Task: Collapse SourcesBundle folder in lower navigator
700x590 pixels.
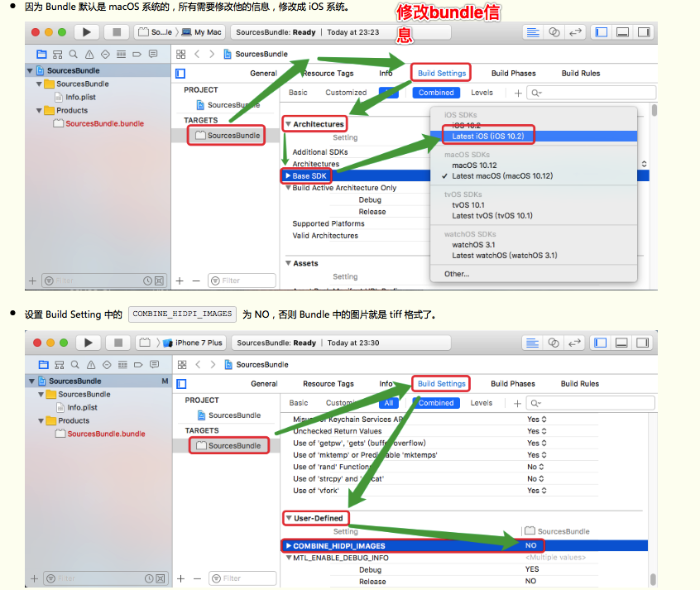Action: (x=41, y=395)
